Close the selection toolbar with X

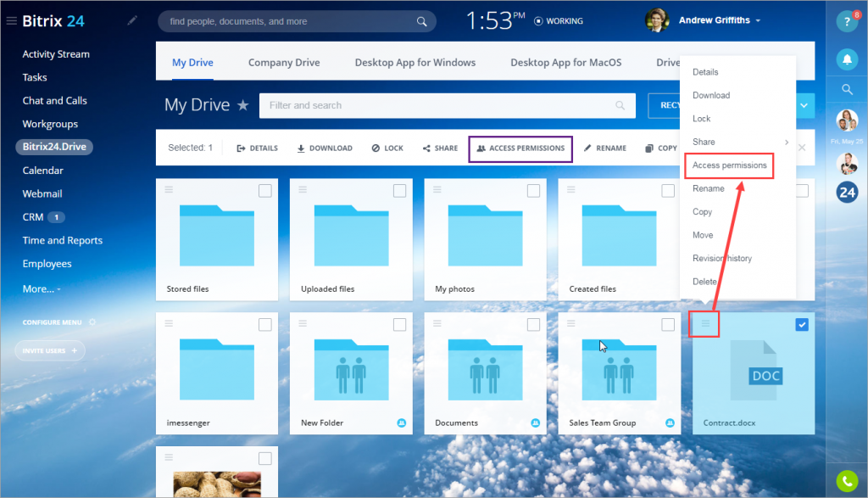[802, 148]
